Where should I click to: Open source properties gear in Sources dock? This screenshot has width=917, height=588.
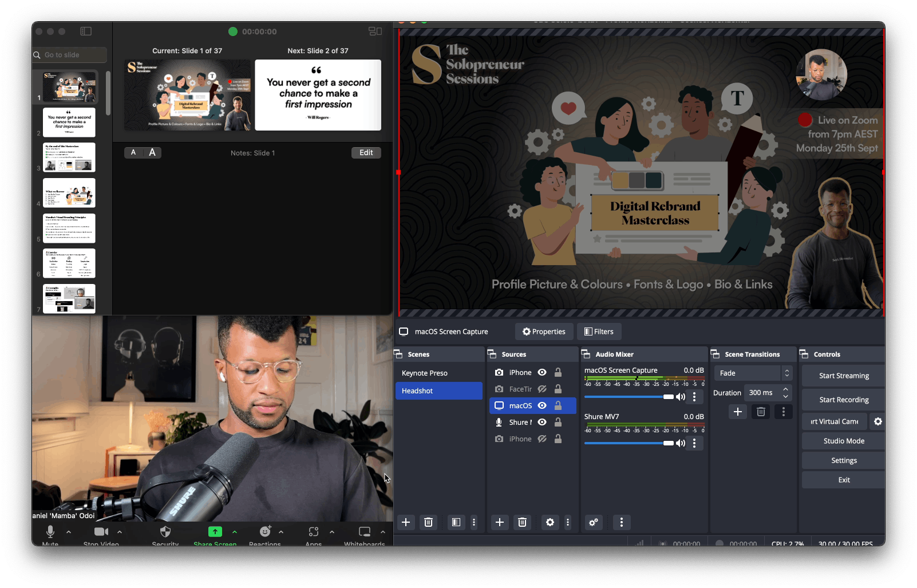pyautogui.click(x=550, y=522)
